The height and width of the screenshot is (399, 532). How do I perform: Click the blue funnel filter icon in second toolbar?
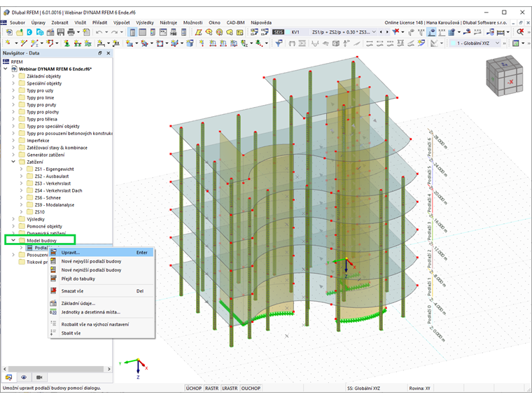pos(279,43)
